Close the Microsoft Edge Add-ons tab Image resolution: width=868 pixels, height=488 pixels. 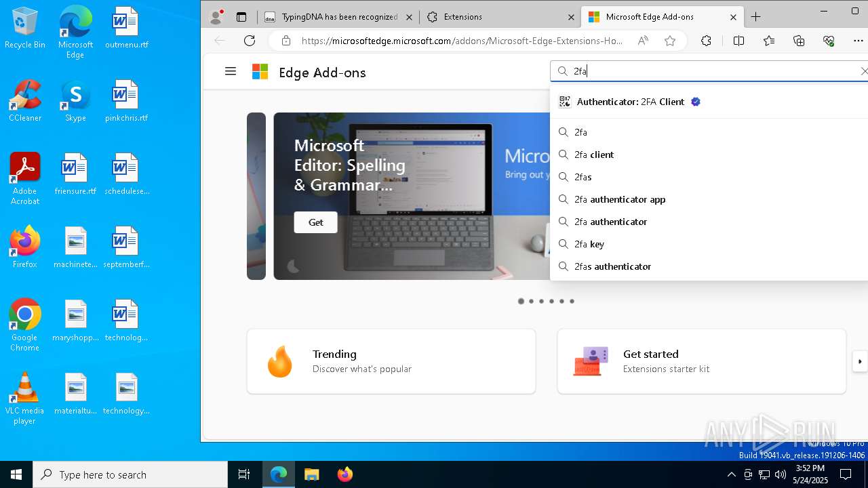(x=733, y=17)
